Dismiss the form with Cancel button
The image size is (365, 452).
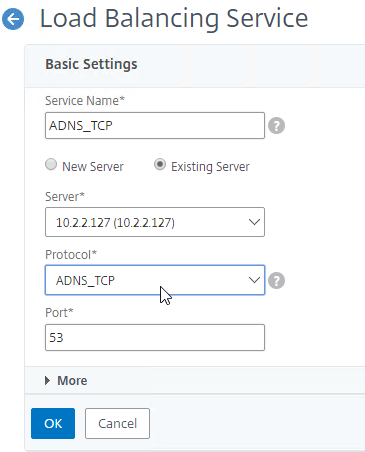(x=117, y=423)
